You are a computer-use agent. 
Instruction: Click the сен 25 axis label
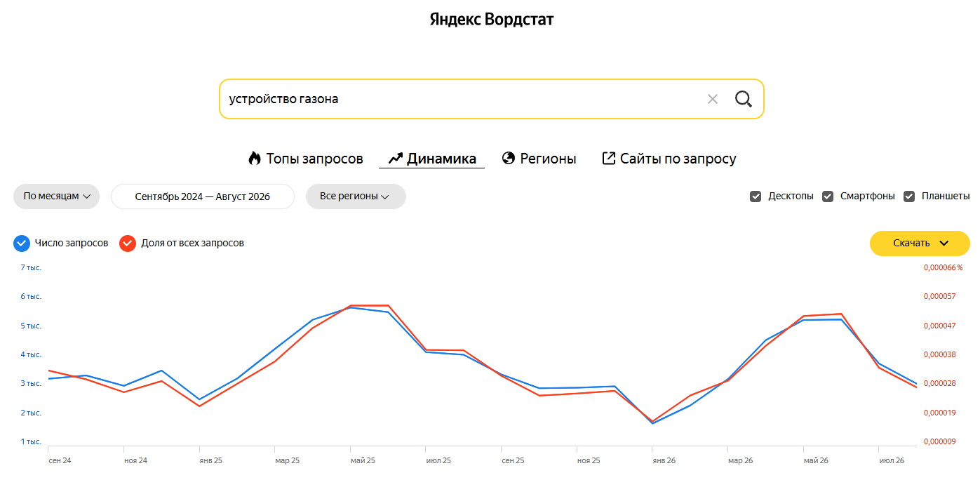tap(513, 461)
